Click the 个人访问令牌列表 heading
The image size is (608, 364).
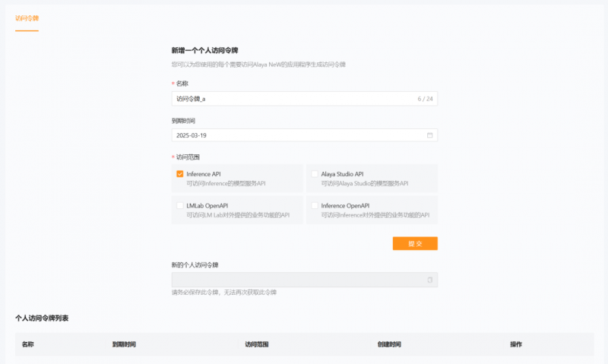[42, 318]
